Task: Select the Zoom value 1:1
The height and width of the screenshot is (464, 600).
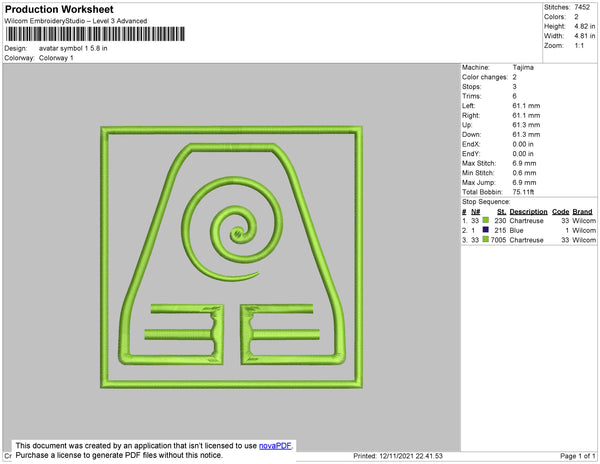Action: point(579,46)
